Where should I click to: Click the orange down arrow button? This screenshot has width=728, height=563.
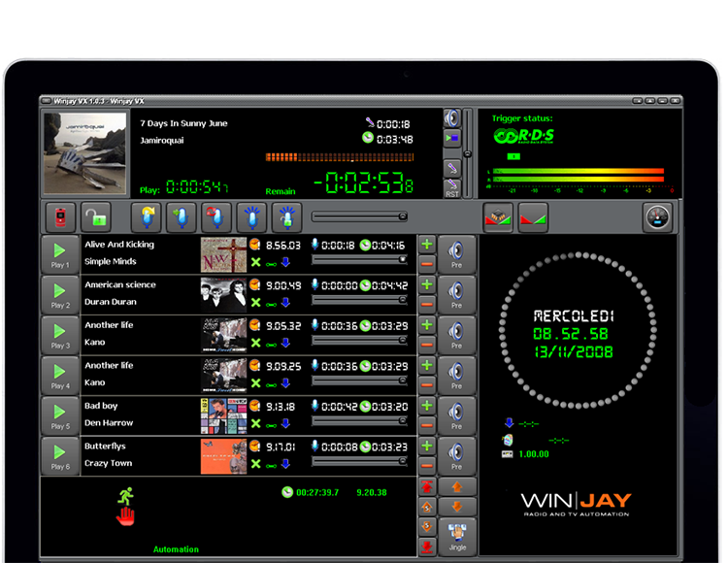457,507
